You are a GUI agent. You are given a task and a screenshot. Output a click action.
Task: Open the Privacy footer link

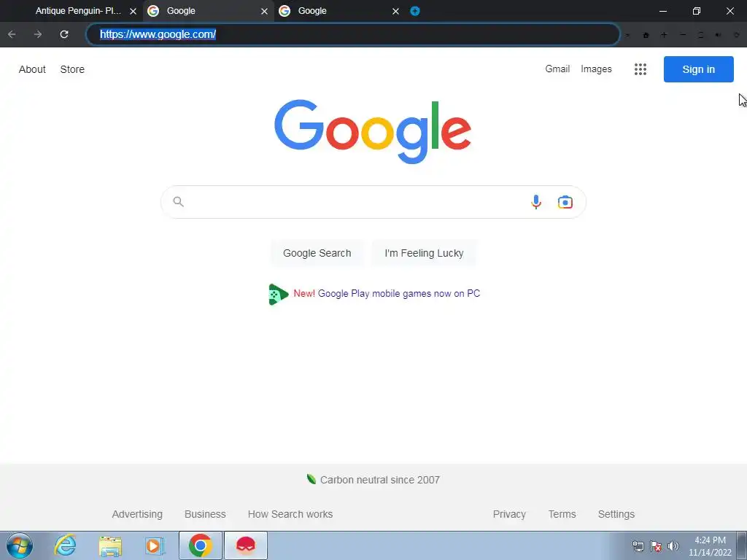(509, 514)
